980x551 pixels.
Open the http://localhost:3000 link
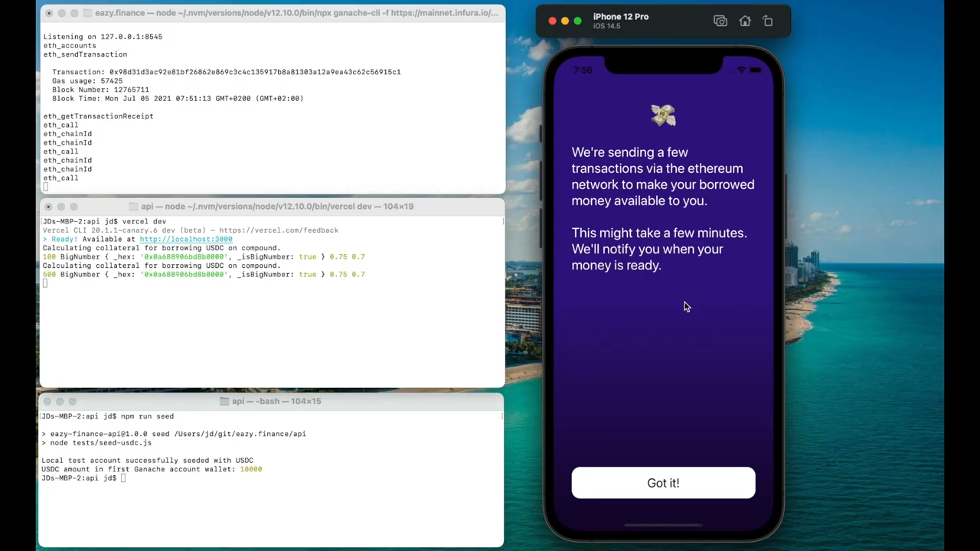coord(186,239)
